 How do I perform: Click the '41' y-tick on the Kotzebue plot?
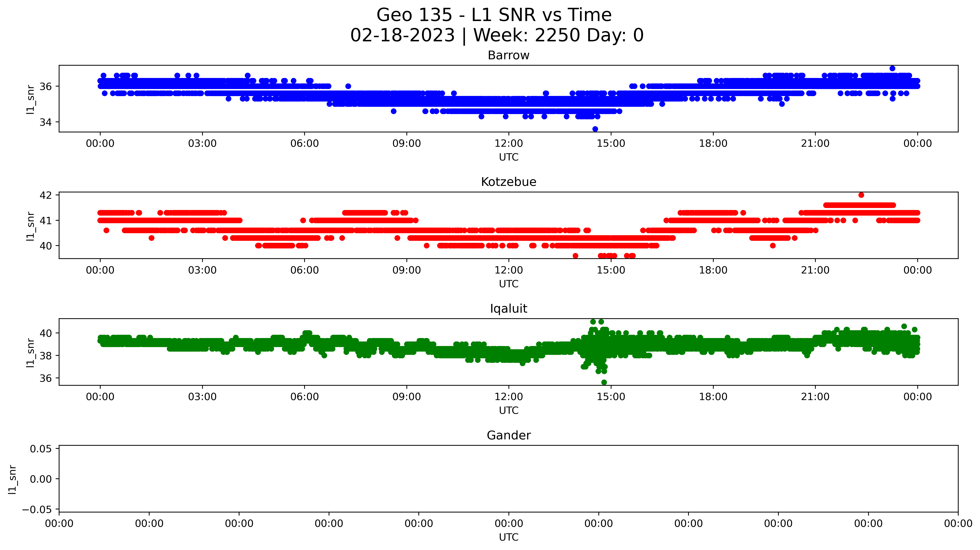click(46, 220)
